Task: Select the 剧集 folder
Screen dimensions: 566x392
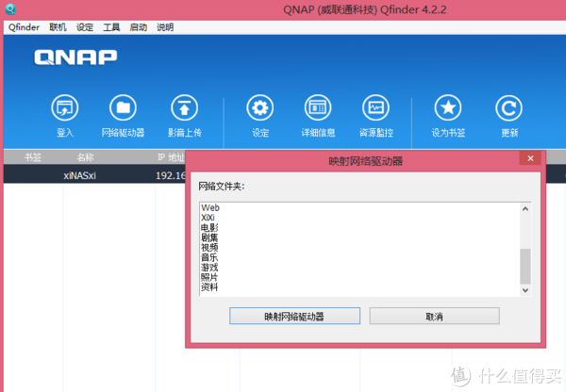Action: 209,237
